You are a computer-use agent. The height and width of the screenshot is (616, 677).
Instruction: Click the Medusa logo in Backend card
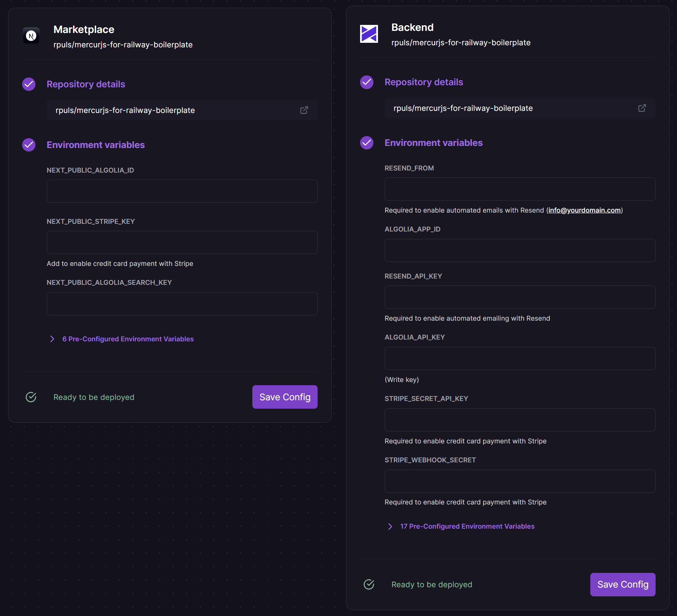369,34
